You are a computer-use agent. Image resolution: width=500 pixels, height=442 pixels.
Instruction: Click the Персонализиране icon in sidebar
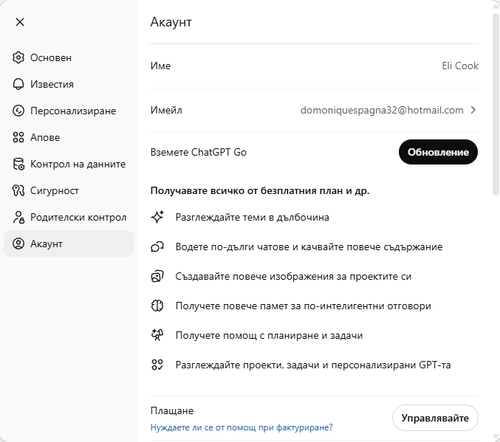(x=18, y=111)
